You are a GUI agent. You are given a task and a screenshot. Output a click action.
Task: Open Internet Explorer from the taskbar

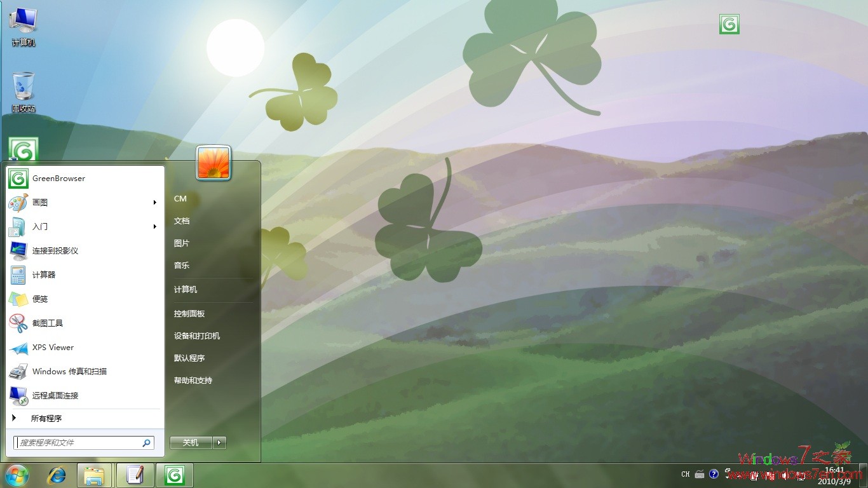click(57, 474)
